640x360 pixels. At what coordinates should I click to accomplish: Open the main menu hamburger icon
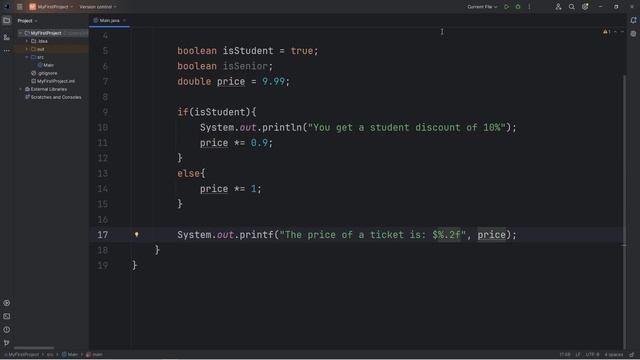(x=20, y=7)
